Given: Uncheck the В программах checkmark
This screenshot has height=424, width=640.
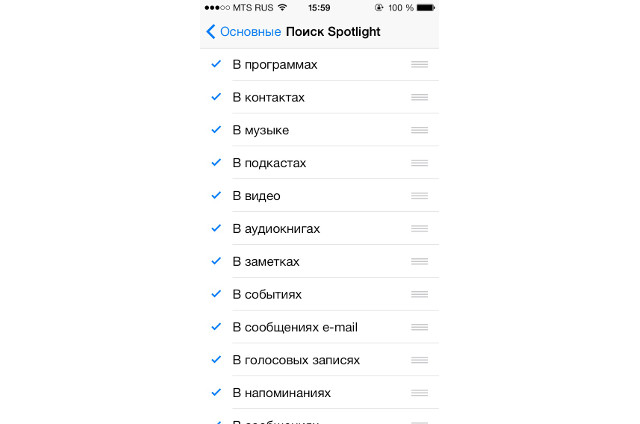Looking at the screenshot, I should tap(216, 65).
